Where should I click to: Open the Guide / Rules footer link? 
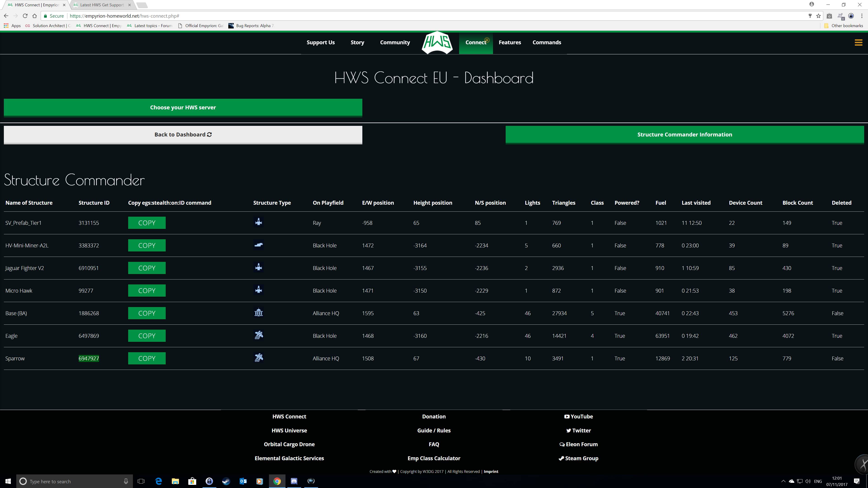(x=434, y=430)
